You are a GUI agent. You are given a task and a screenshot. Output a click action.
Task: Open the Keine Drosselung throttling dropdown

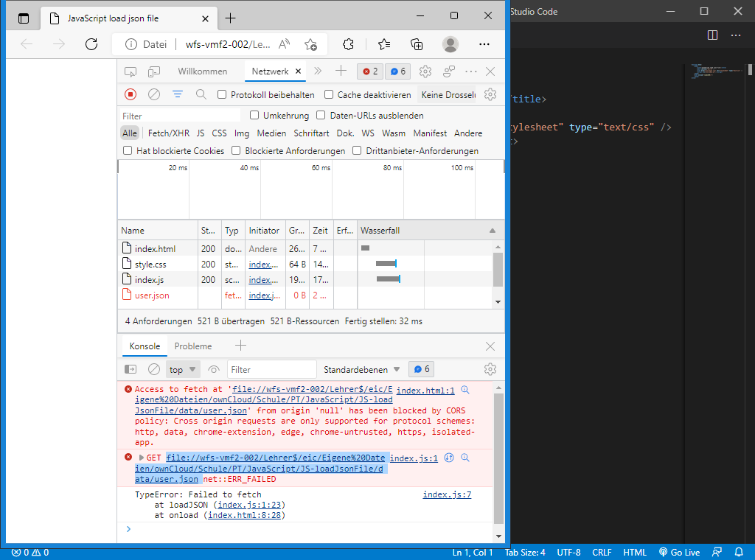[448, 95]
